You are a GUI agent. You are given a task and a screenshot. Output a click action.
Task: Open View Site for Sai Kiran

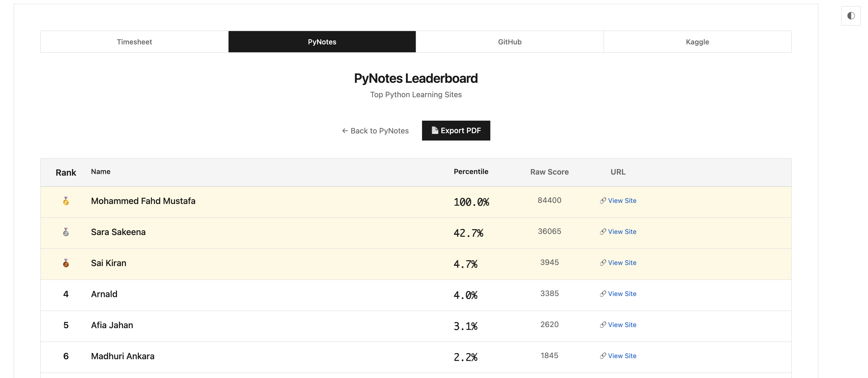(622, 263)
